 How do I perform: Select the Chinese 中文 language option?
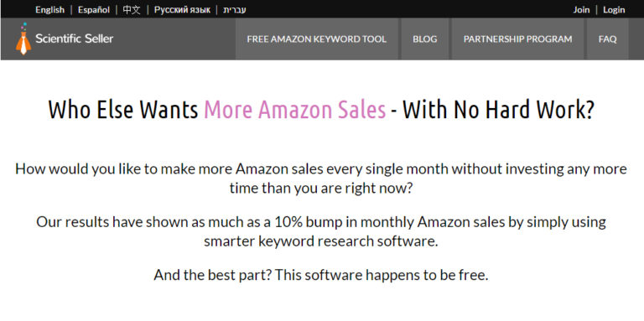132,10
